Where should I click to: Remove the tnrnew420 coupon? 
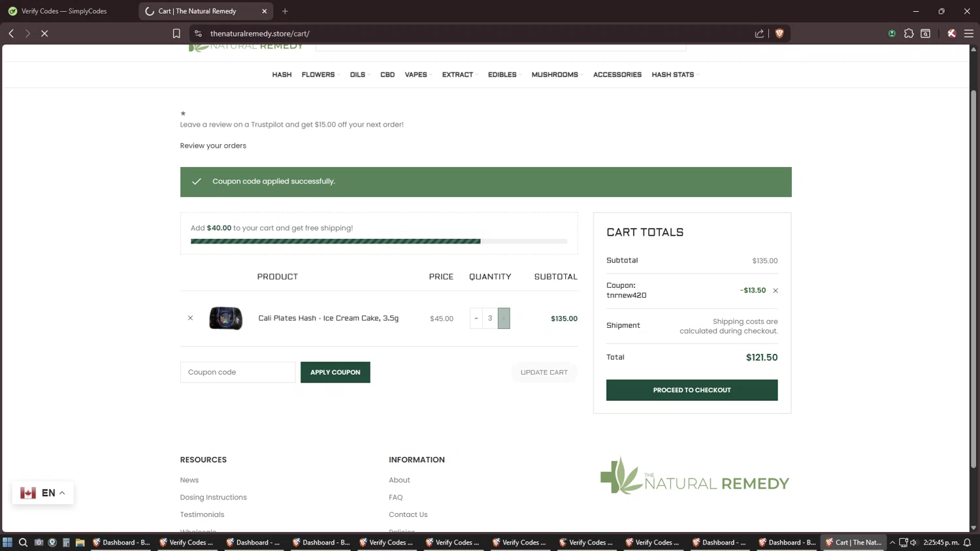click(776, 291)
